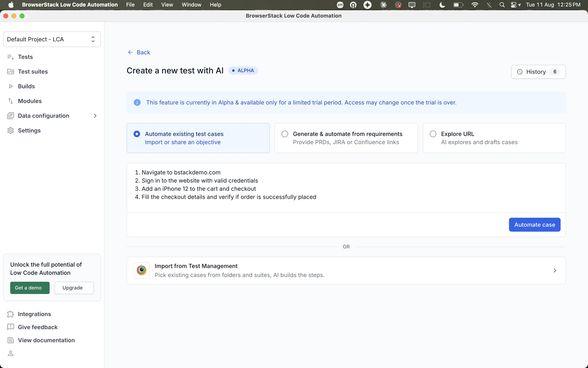Open the Help menu
588x368 pixels.
tap(215, 5)
